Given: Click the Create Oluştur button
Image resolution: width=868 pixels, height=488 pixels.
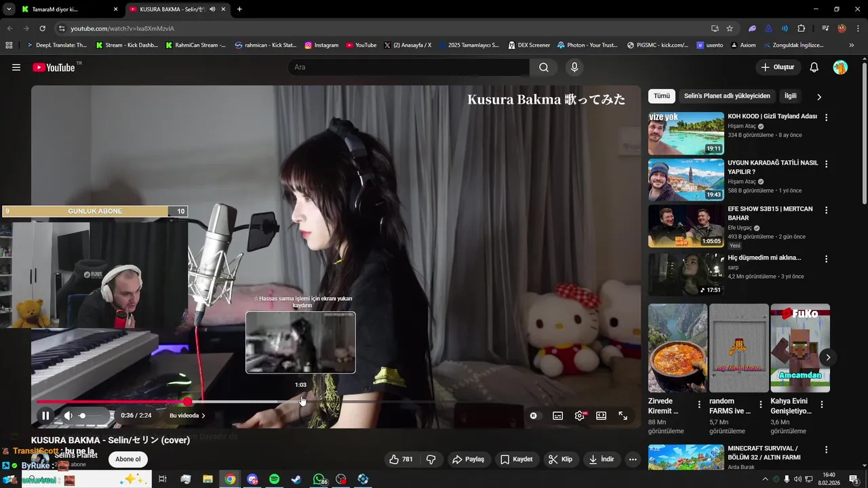Looking at the screenshot, I should pyautogui.click(x=778, y=67).
